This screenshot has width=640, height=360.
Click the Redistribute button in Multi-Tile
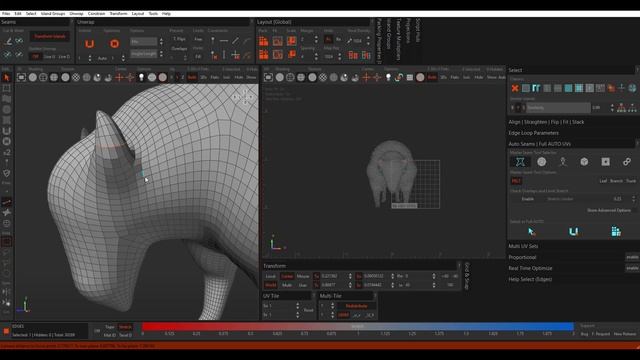[356, 306]
